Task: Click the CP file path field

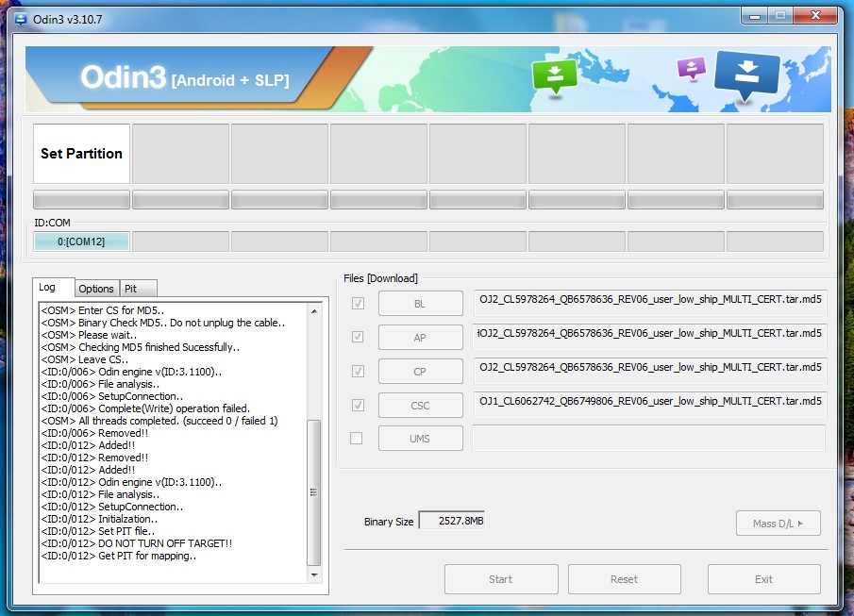Action: 650,371
